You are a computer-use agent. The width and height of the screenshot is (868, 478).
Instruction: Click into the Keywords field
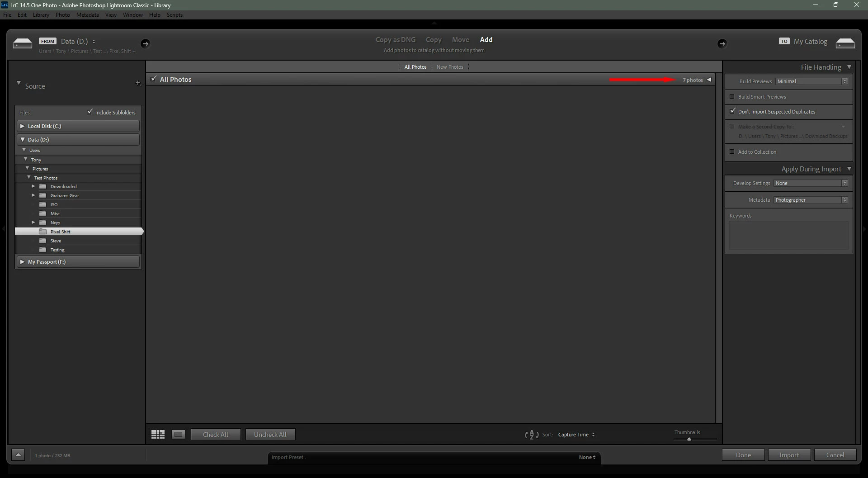point(789,236)
